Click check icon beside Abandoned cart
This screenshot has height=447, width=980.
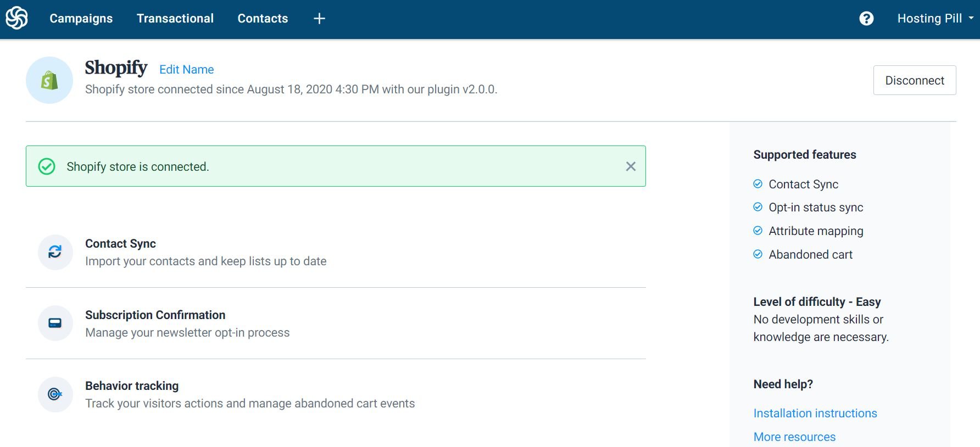tap(758, 254)
